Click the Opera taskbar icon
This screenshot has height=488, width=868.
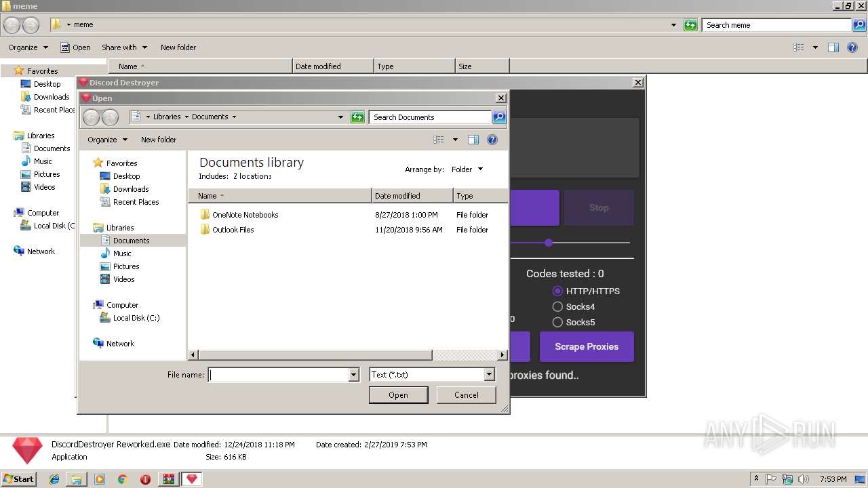(145, 479)
